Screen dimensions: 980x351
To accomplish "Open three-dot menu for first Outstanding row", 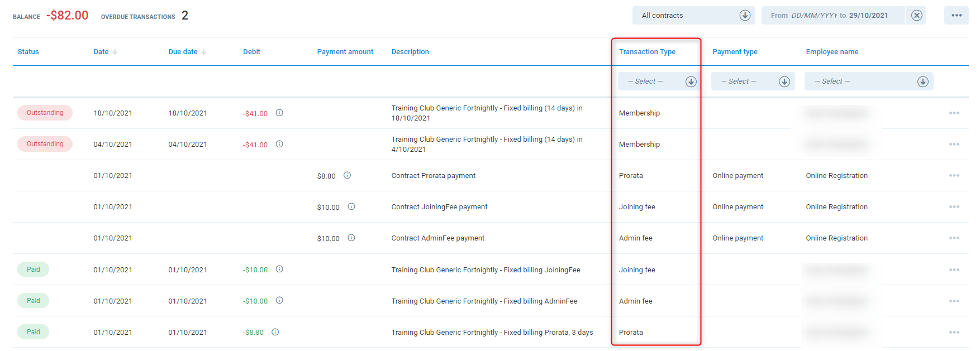I will [x=954, y=113].
